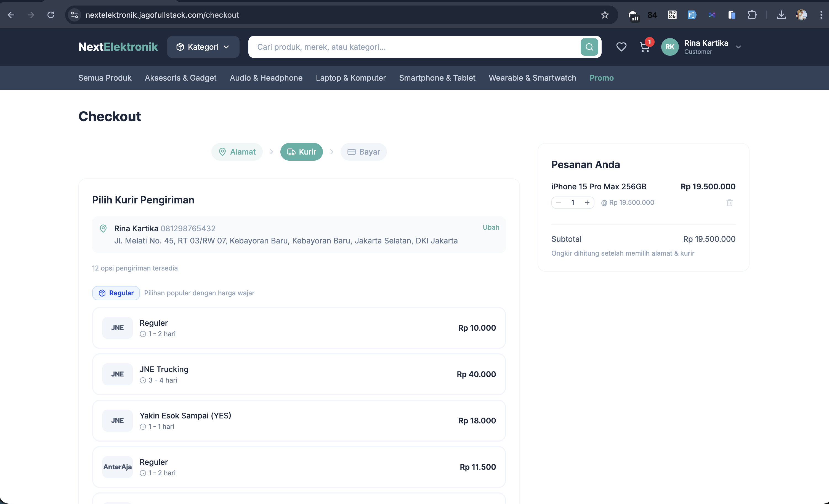Screen dimensions: 829x504
Task: Open the Promo link
Action: [601, 78]
